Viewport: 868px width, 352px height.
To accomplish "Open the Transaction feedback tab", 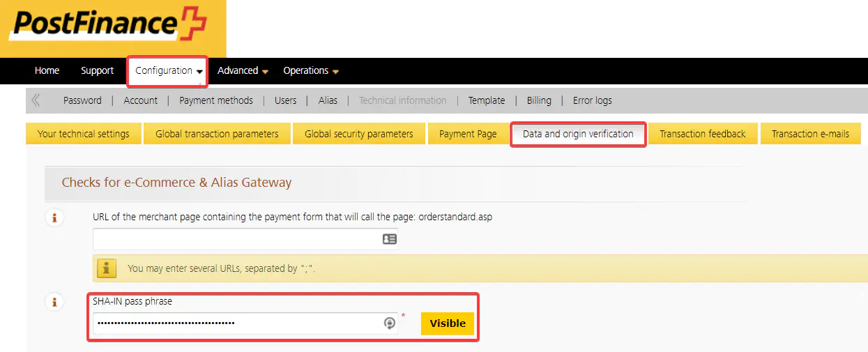I will tap(702, 134).
